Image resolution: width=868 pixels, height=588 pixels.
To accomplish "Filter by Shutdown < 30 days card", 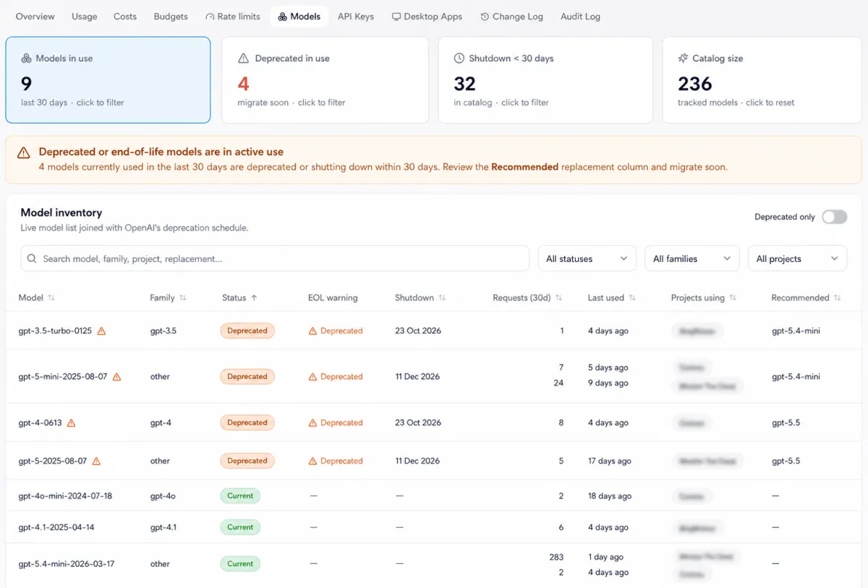I will pyautogui.click(x=545, y=80).
